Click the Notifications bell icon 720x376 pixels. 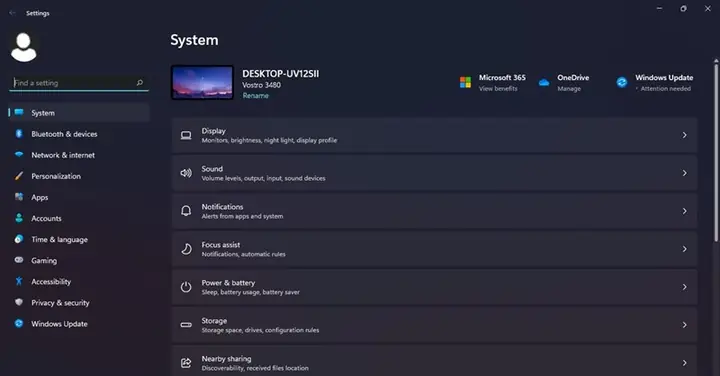point(186,211)
